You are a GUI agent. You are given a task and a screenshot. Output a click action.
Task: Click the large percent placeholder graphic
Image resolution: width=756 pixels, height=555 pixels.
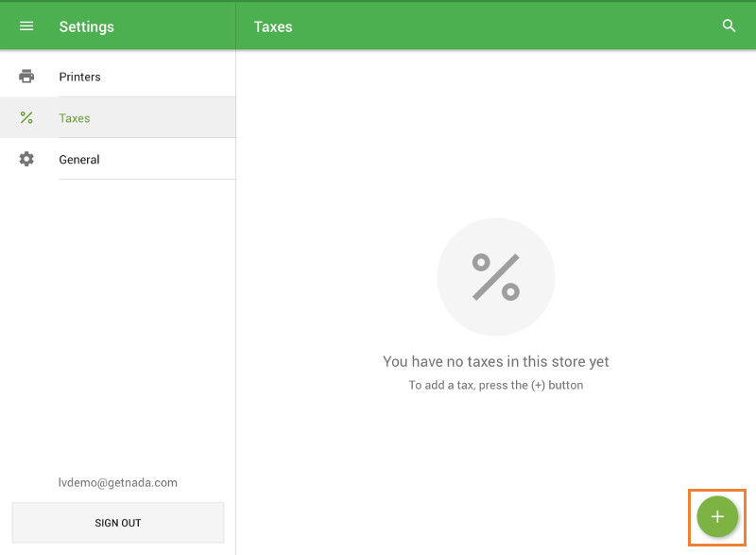[x=496, y=276]
